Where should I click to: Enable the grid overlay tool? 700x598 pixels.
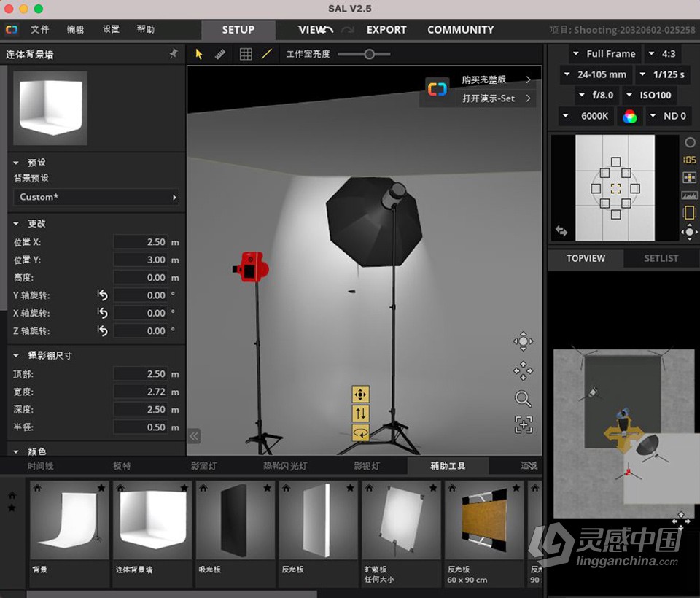coord(246,53)
